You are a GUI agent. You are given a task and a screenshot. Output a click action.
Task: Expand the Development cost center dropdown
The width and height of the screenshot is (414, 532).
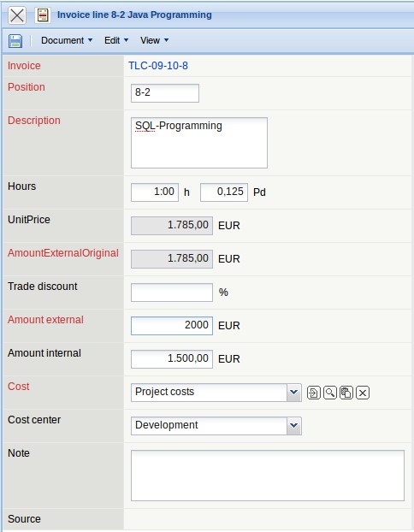pos(293,426)
